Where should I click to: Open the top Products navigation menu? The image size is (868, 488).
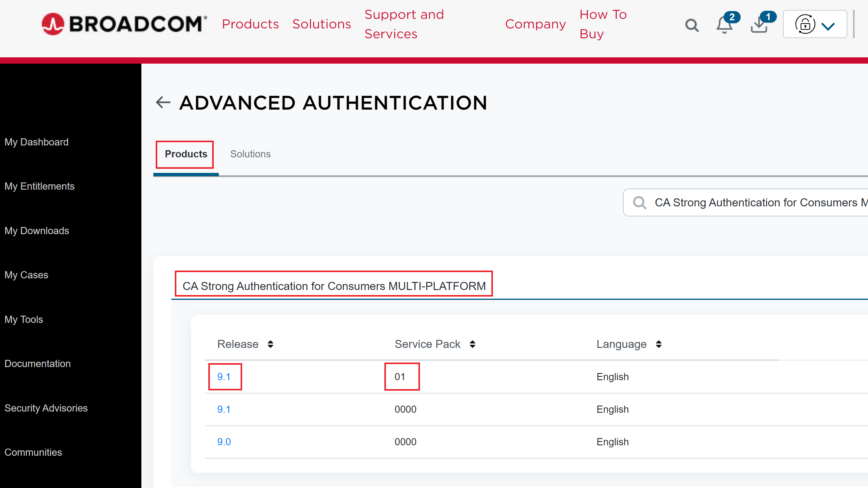pos(250,24)
